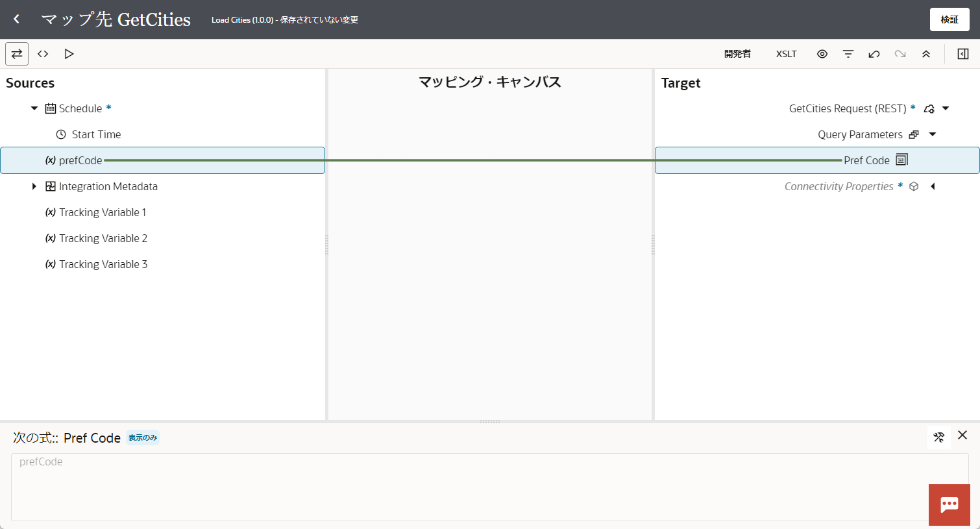Collapse the Schedule source node
Screen dimensions: 980x529
34,108
